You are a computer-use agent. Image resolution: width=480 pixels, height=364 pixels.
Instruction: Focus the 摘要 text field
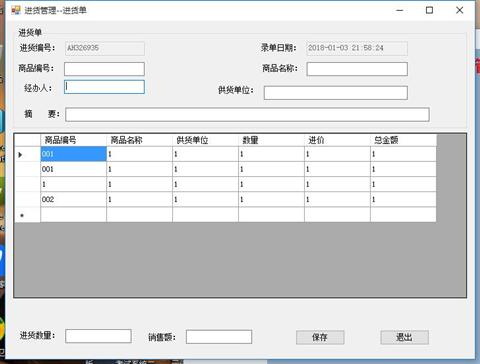pyautogui.click(x=247, y=114)
